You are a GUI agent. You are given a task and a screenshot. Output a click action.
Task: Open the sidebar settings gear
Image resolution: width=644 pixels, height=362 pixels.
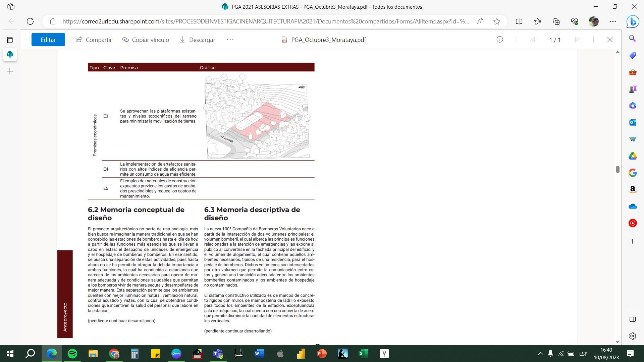tap(633, 336)
